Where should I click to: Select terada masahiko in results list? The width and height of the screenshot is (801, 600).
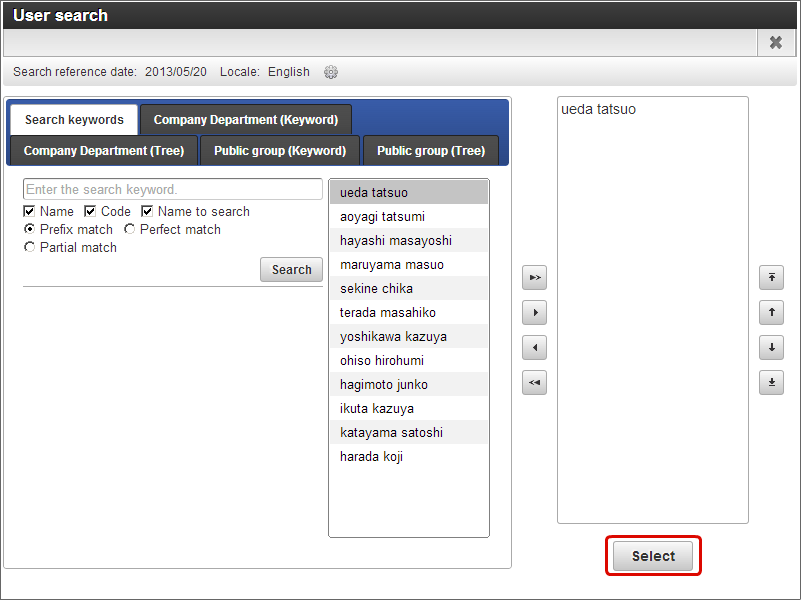409,313
